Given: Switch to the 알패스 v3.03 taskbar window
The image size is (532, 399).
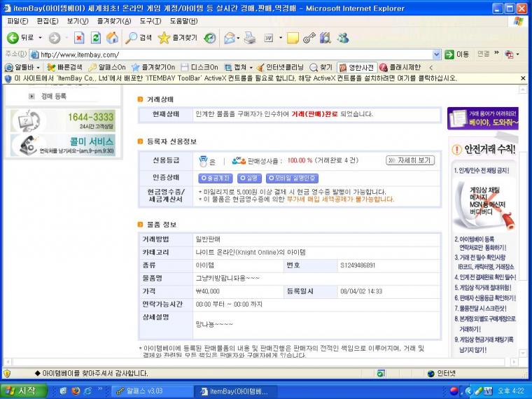Looking at the screenshot, I should coord(151,391).
